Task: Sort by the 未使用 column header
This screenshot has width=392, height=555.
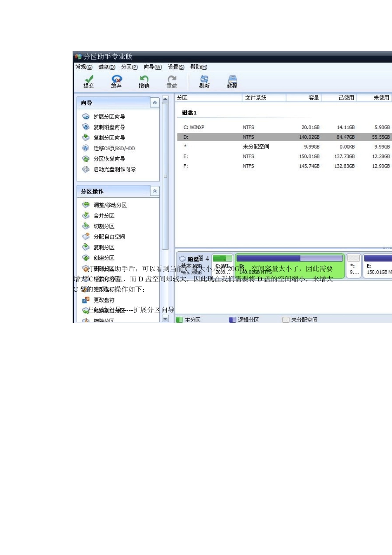Action: (374, 98)
